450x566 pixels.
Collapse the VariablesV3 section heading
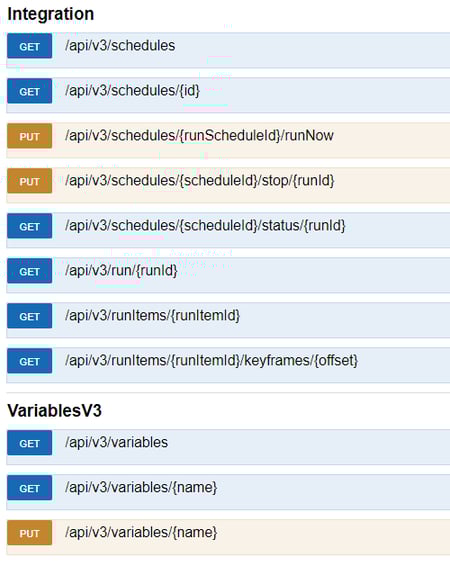[x=54, y=411]
